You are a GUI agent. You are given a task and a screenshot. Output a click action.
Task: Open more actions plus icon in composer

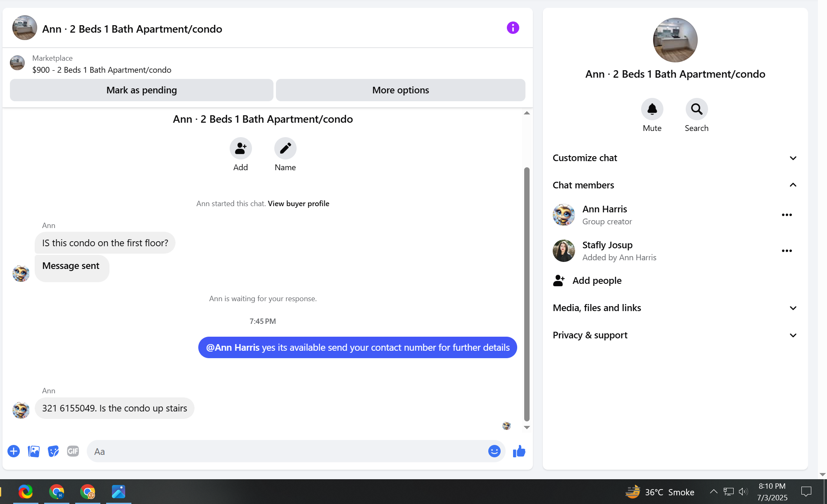(x=14, y=451)
